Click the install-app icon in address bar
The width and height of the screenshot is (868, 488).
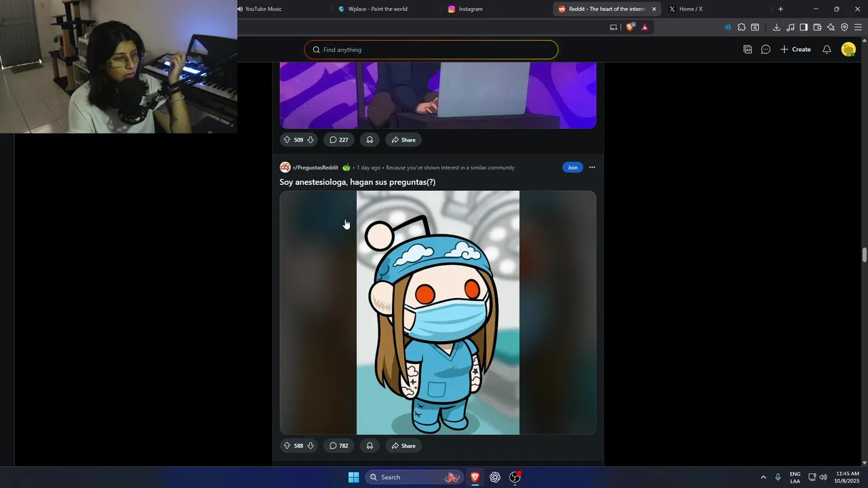pyautogui.click(x=614, y=27)
